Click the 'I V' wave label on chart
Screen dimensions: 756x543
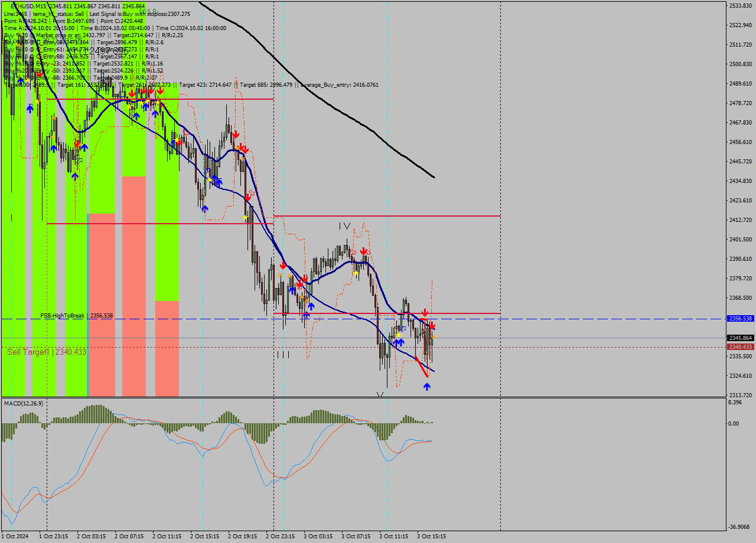(x=345, y=225)
